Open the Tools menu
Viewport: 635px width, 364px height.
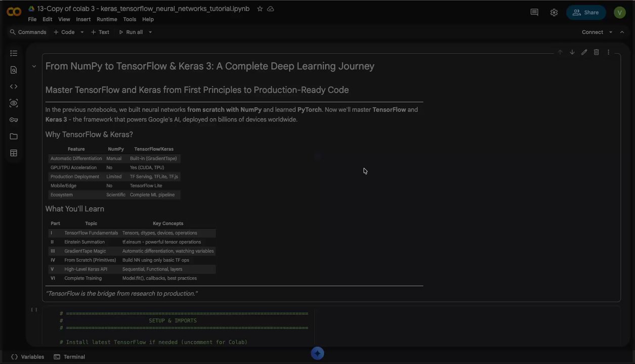tap(130, 19)
